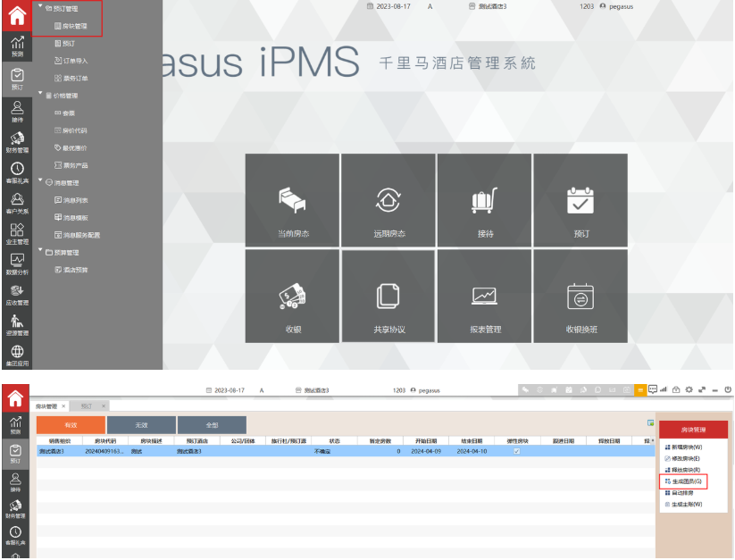Toggle the 弹性房块 checkbox in the selected row
The height and width of the screenshot is (560, 735).
516,451
